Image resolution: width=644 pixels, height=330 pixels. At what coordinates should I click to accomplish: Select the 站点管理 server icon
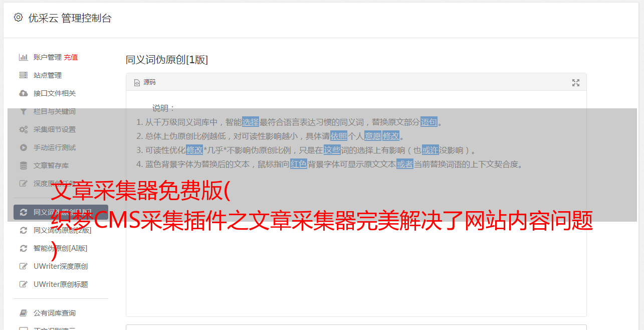click(x=23, y=75)
